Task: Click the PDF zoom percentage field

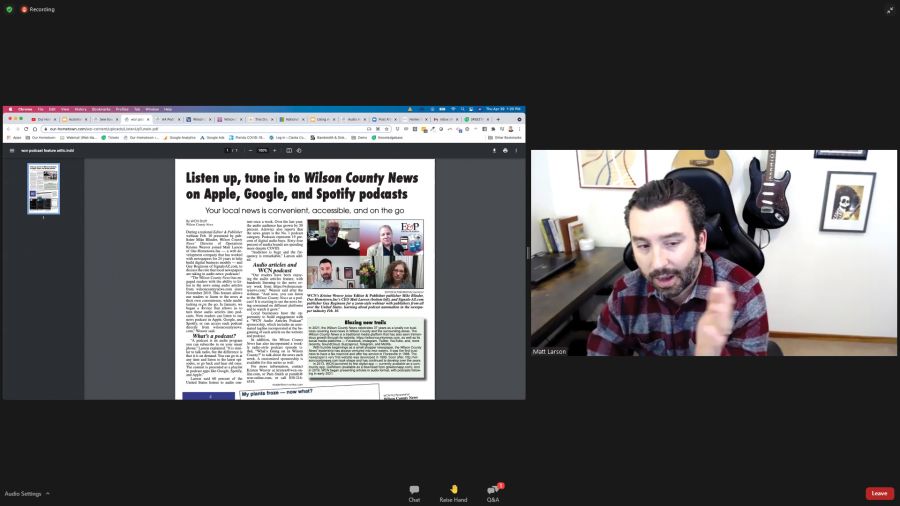Action: click(x=262, y=150)
